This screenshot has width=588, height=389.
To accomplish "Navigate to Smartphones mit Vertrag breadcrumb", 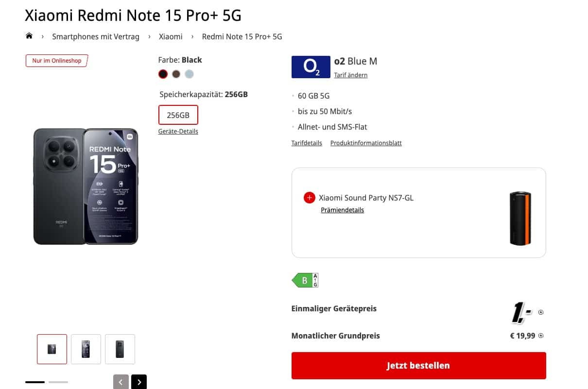I will click(95, 36).
